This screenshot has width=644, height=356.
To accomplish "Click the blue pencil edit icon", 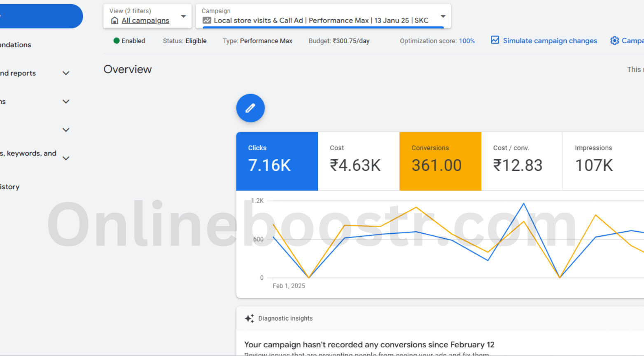I will click(x=250, y=108).
